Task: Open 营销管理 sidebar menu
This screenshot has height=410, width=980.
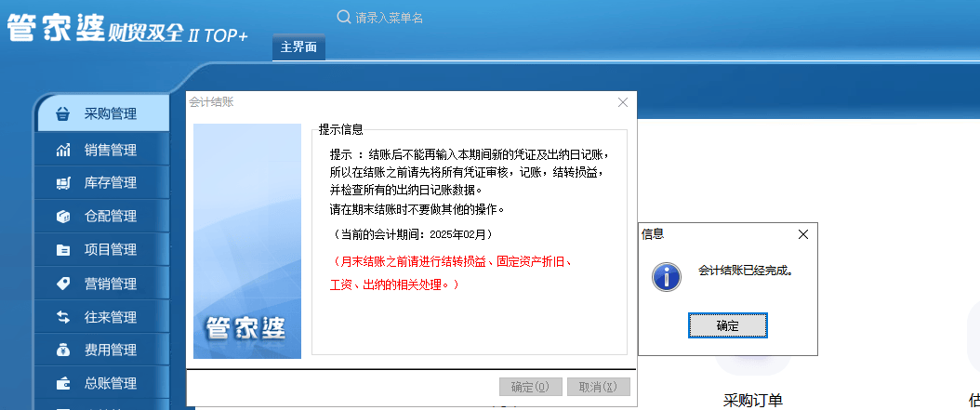Action: tap(103, 284)
